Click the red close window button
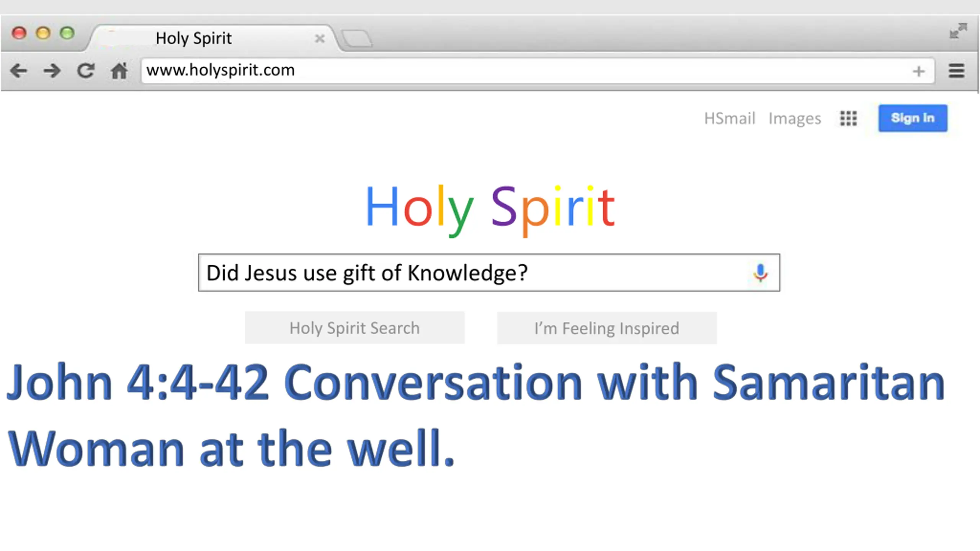 [x=19, y=33]
